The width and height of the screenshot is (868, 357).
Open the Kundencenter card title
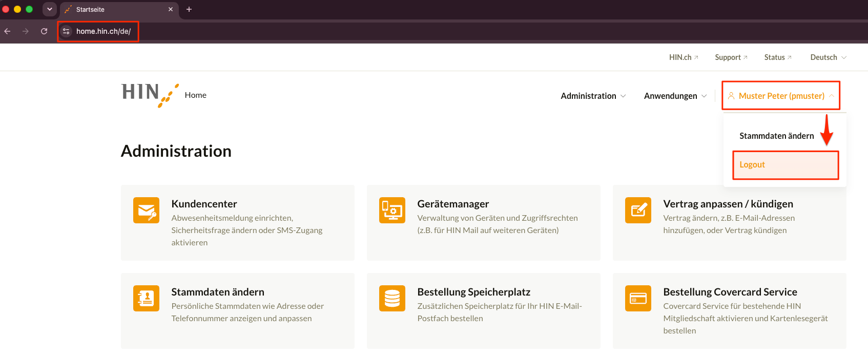tap(204, 204)
